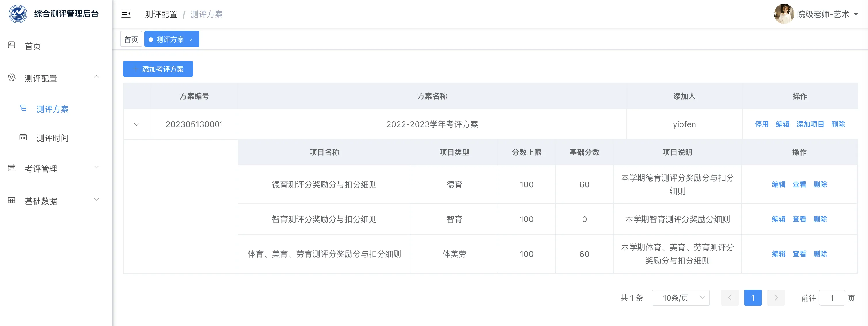
Task: Click the 测评配置 gear icon
Action: [x=12, y=77]
